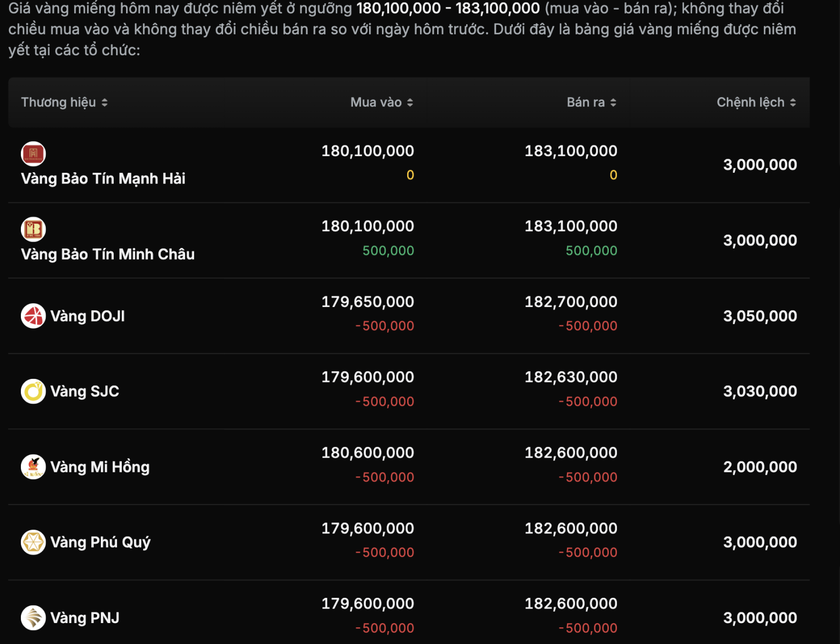The image size is (840, 644).
Task: Click DOJI buy price 179,650,000
Action: pos(367,302)
